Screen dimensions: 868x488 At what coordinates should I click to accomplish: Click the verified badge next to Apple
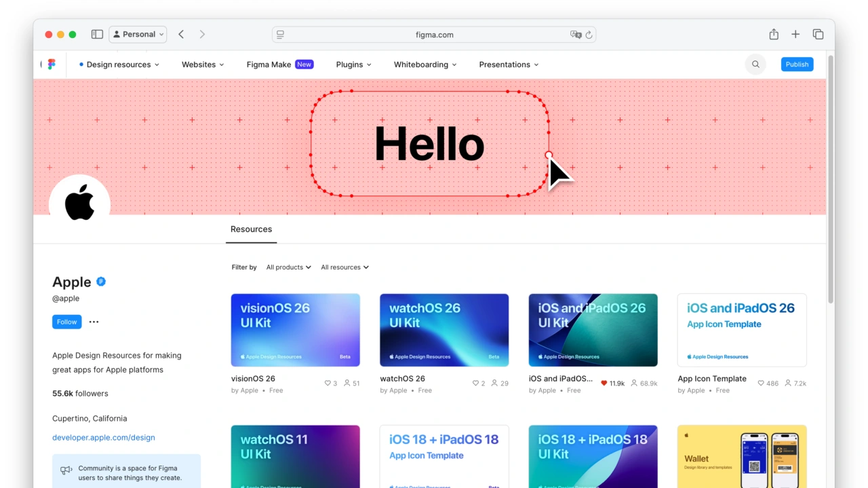coord(101,282)
